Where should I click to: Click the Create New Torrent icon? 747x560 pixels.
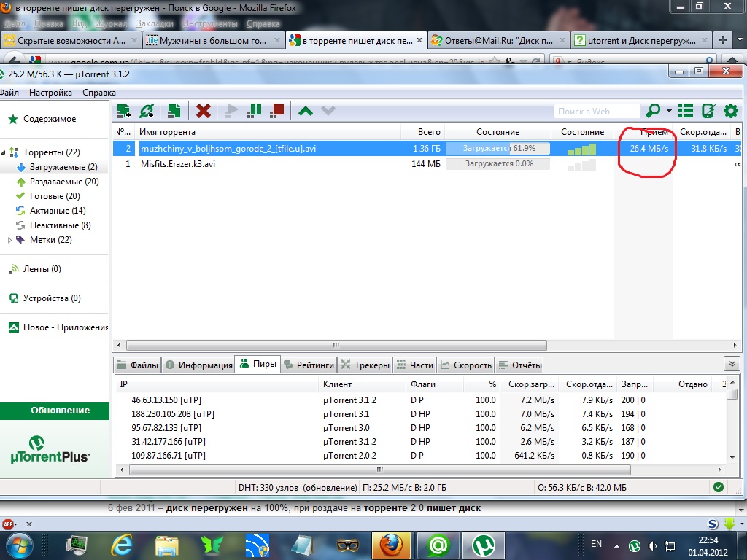coord(174,111)
